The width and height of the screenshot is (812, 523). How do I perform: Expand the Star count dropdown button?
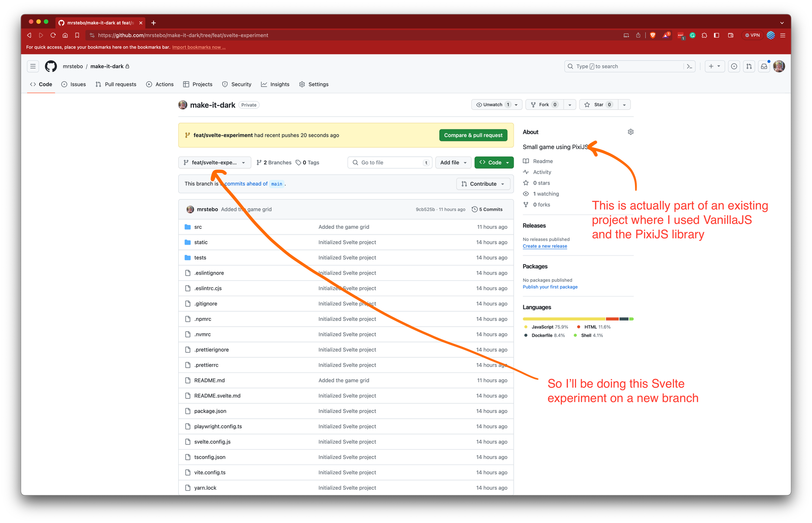point(624,105)
